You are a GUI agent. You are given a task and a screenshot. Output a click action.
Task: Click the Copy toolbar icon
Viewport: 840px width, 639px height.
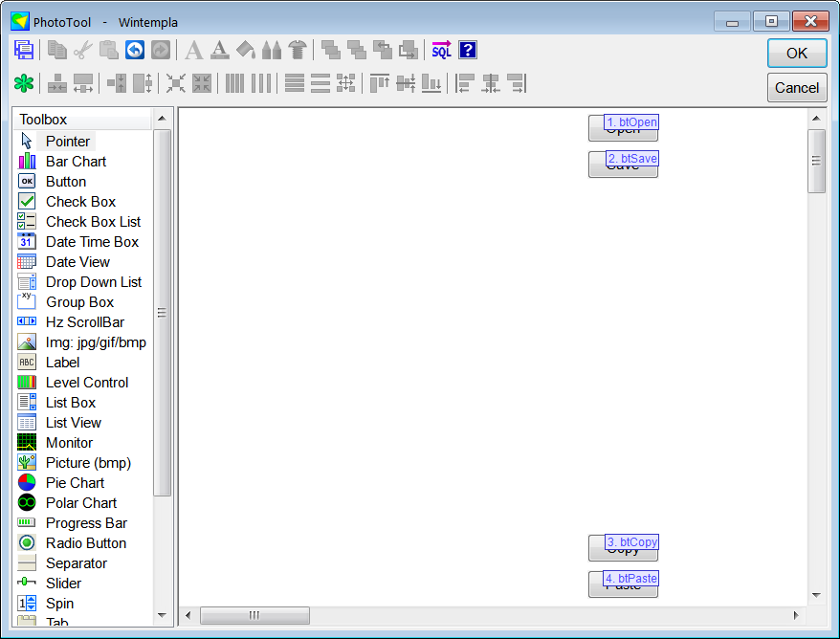[x=56, y=51]
